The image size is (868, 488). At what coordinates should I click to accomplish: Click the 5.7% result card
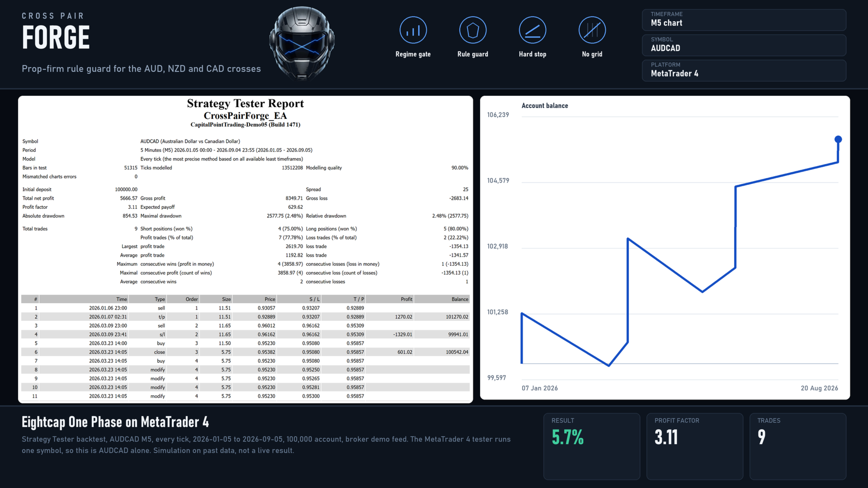pos(591,446)
